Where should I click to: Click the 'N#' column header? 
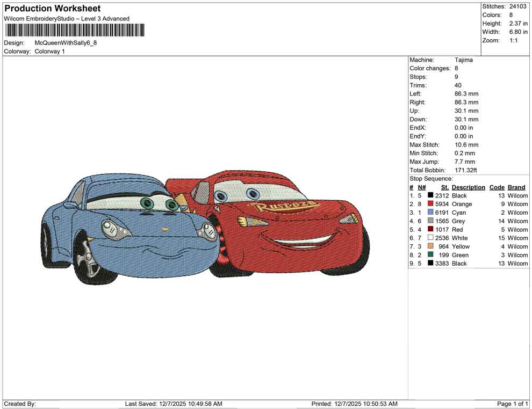coord(422,187)
